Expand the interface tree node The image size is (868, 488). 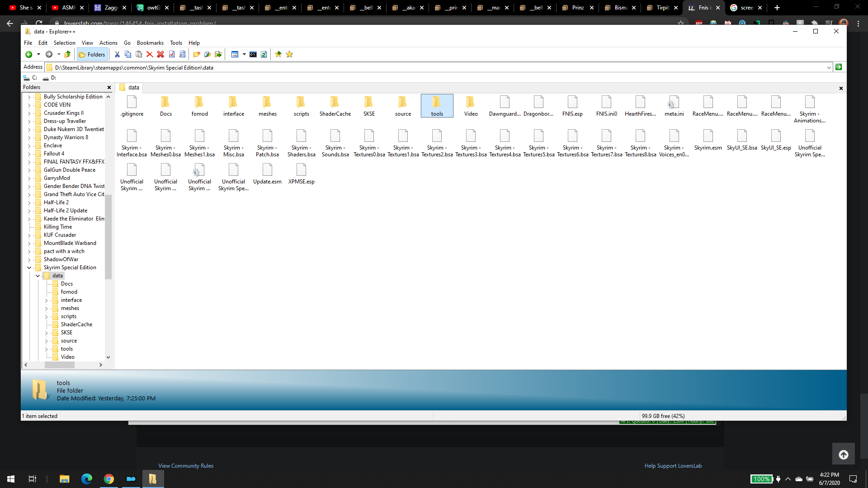point(46,300)
